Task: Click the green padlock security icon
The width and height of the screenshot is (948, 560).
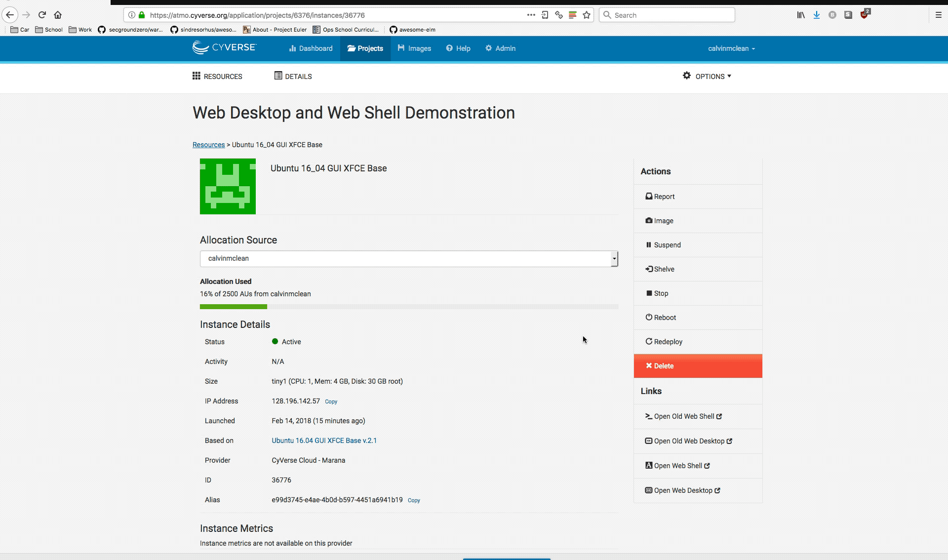Action: 142,15
